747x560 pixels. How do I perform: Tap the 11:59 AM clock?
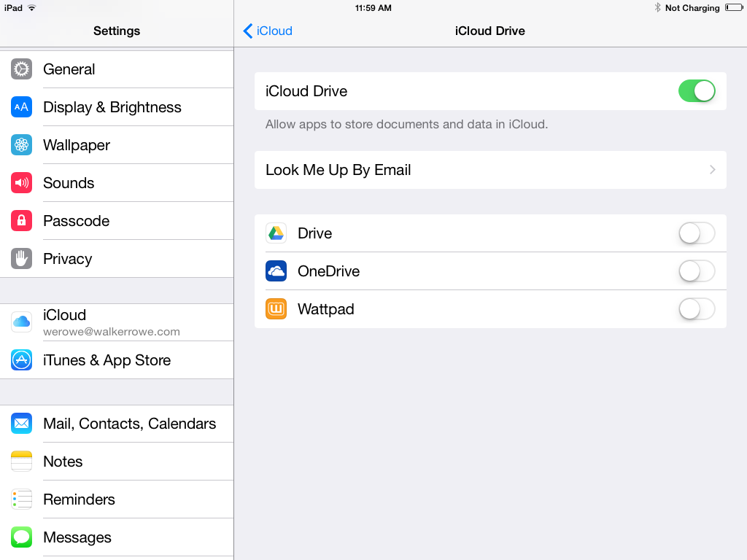[x=373, y=7]
